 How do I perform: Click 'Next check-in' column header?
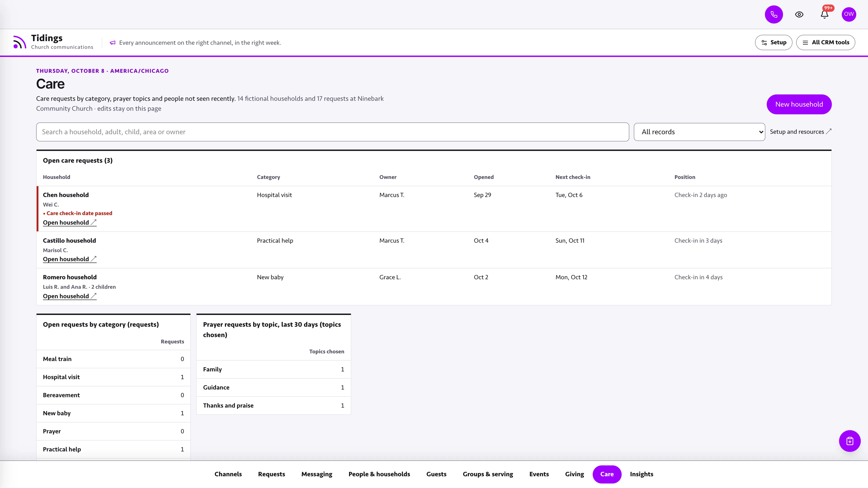point(573,177)
